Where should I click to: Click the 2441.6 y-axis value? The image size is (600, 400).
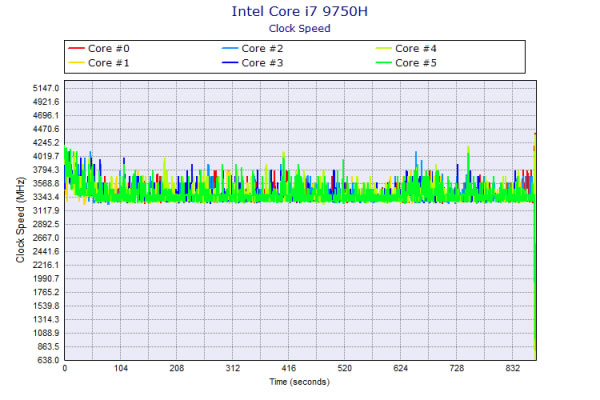tap(46, 251)
